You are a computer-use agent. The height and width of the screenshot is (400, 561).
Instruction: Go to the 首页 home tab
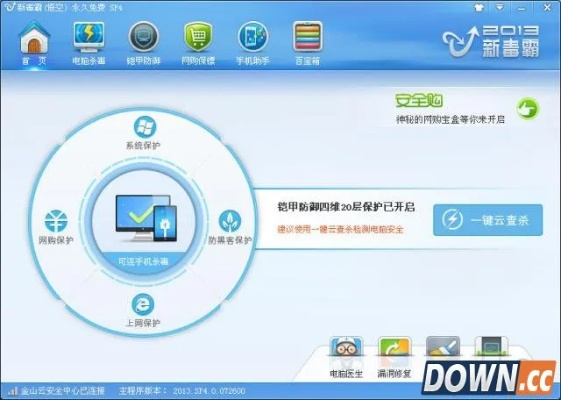(34, 43)
